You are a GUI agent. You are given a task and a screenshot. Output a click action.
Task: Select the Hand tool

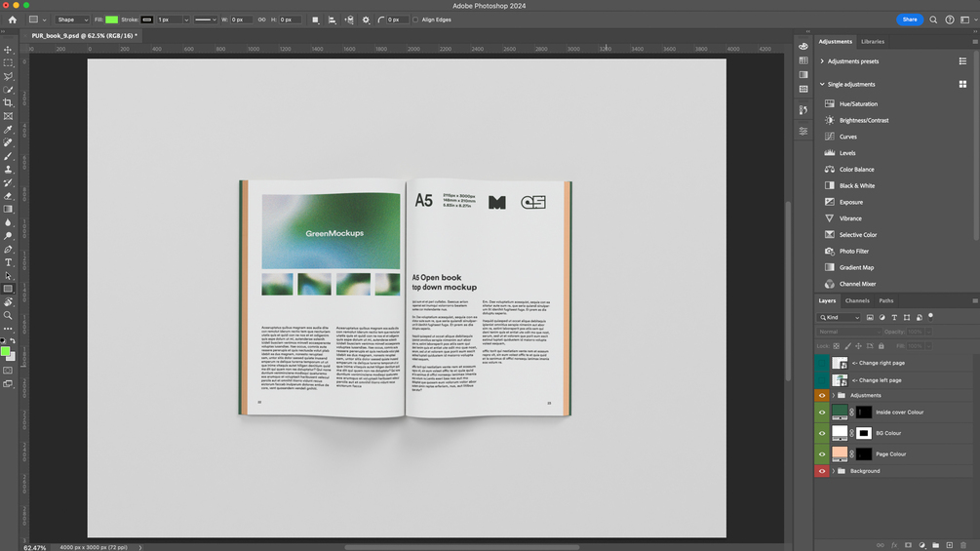click(x=8, y=302)
